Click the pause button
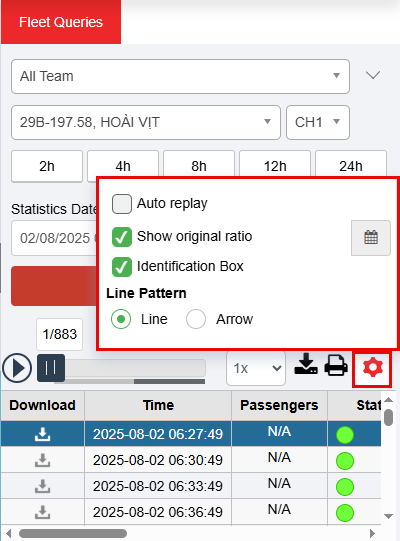The image size is (400, 541). (51, 368)
